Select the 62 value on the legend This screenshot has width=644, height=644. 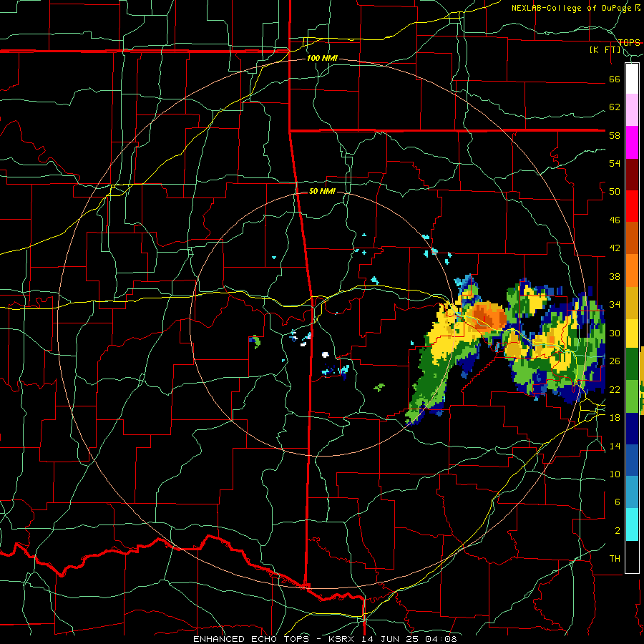pos(615,107)
